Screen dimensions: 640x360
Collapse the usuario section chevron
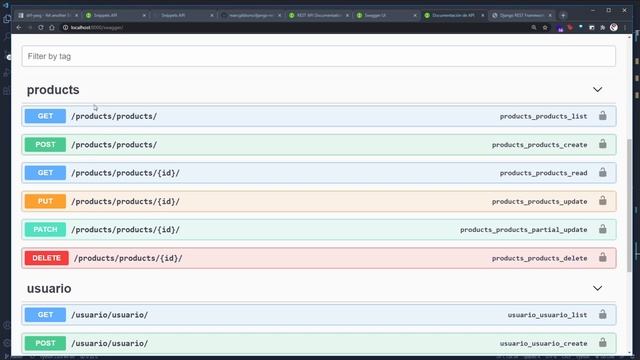(598, 288)
